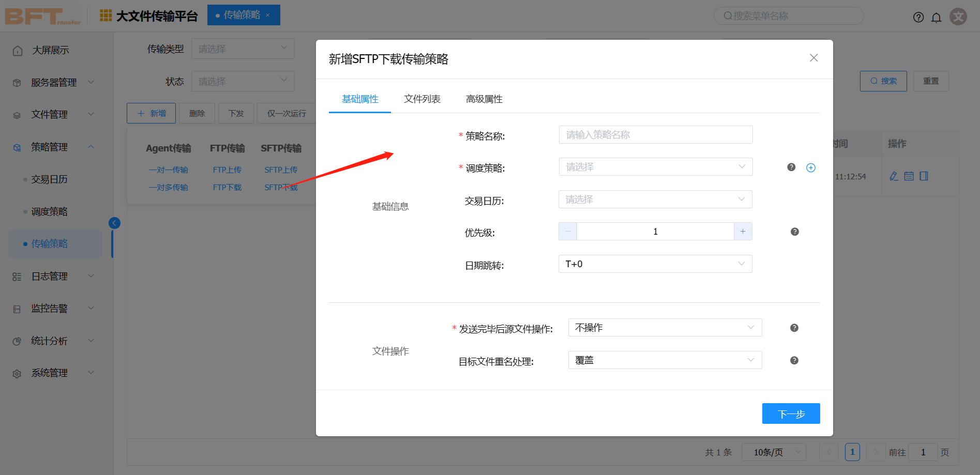Screen dimensions: 980x475
Task: Click help icon next to 优先级 field
Action: click(x=794, y=232)
